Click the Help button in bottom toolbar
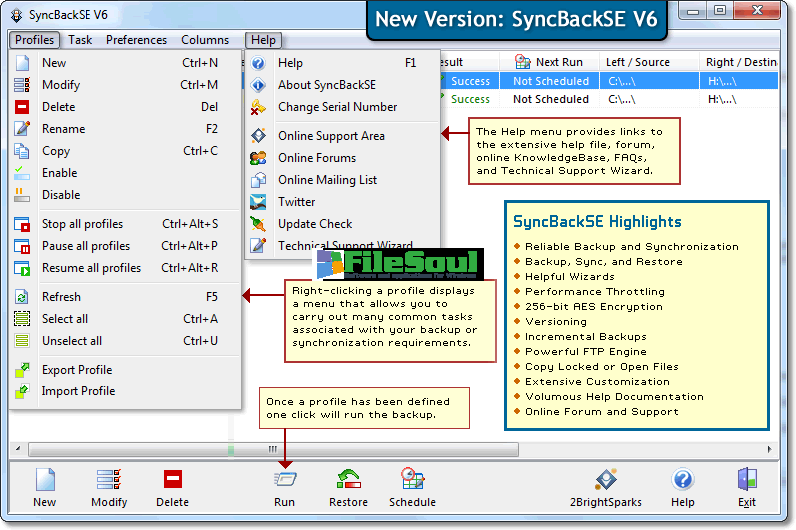 [683, 486]
